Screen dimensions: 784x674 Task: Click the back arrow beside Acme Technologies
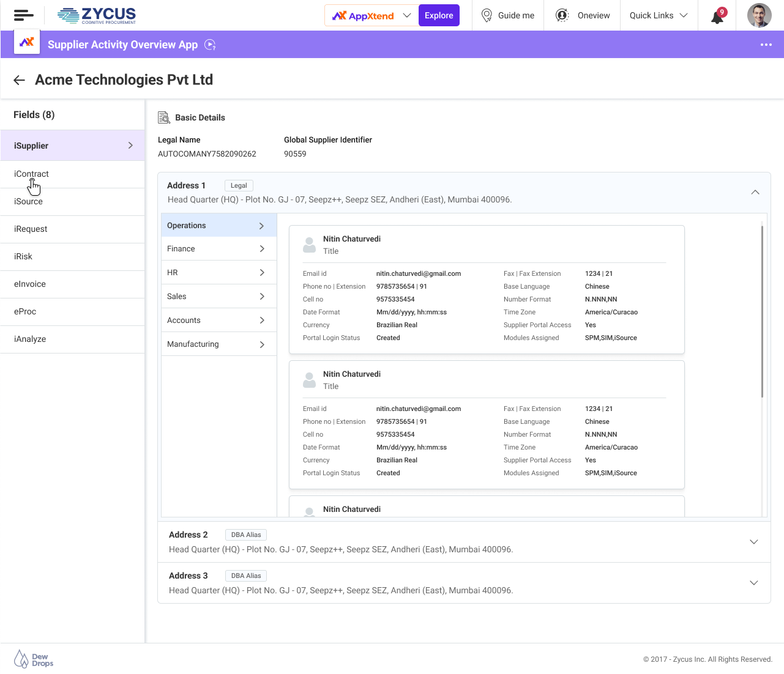(20, 80)
